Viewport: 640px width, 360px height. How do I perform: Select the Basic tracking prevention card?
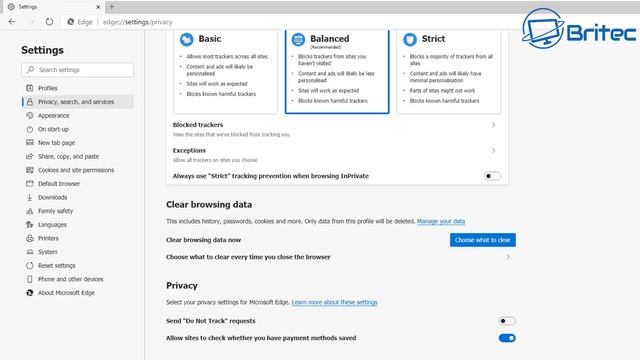pos(225,71)
